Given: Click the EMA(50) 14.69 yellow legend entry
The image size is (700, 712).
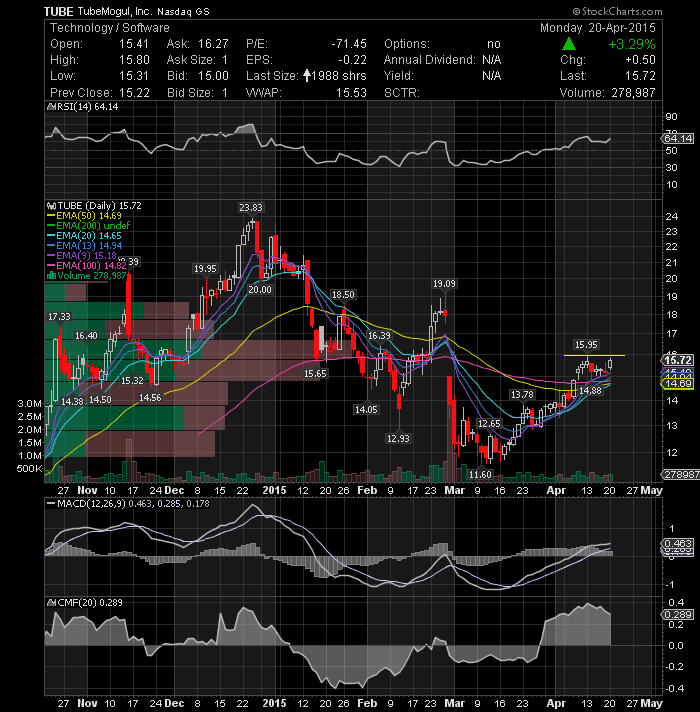Looking at the screenshot, I should (x=84, y=216).
